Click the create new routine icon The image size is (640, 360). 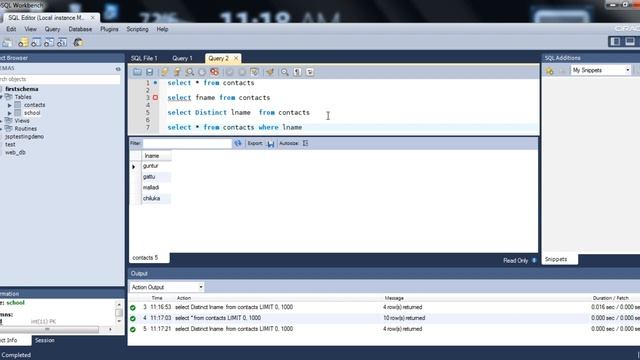(62, 42)
